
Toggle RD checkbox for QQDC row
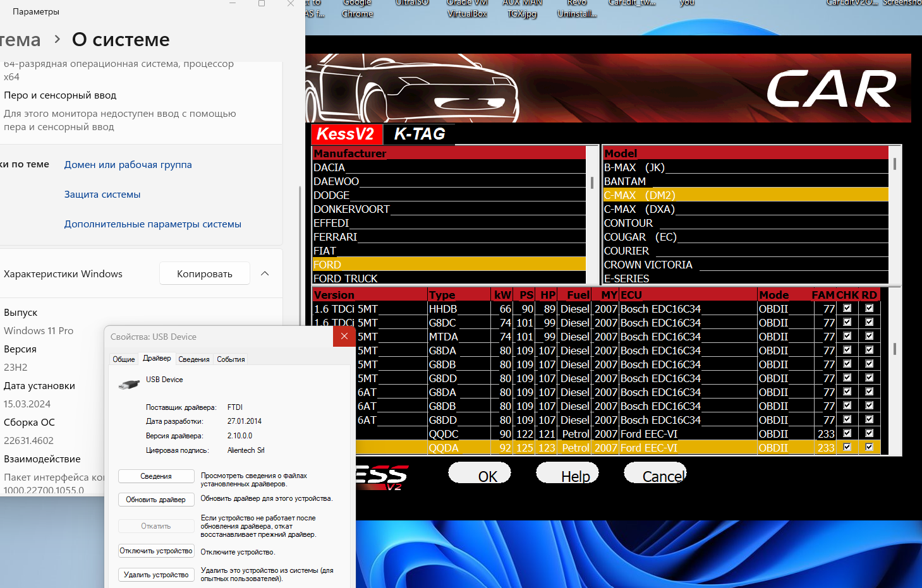[869, 433]
